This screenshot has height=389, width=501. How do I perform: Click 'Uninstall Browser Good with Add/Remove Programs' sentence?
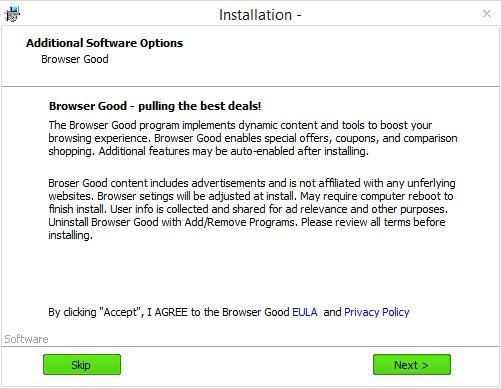[x=173, y=222]
